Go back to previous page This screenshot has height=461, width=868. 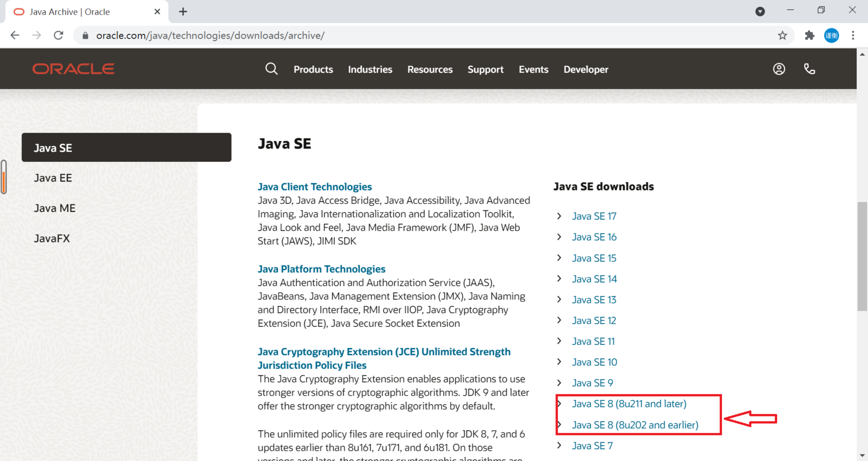(15, 35)
